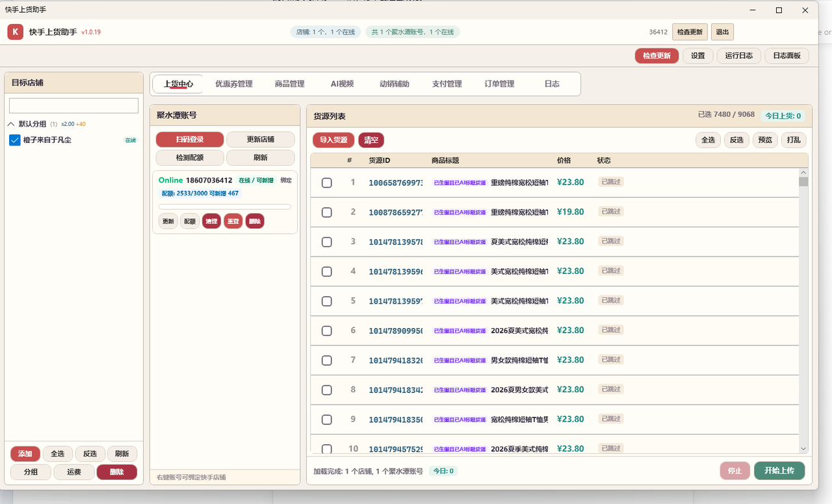Open the 订单管理 tab
This screenshot has width=832, height=504.
(x=499, y=84)
